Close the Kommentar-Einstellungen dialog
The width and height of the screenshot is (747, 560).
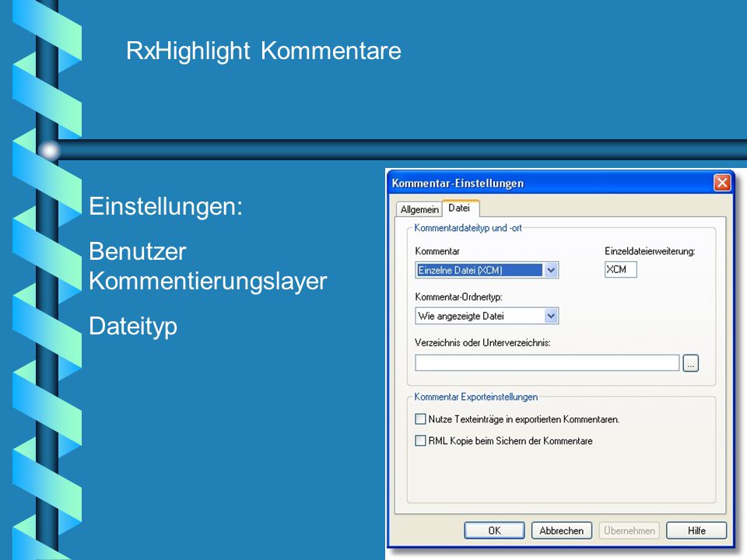click(722, 183)
